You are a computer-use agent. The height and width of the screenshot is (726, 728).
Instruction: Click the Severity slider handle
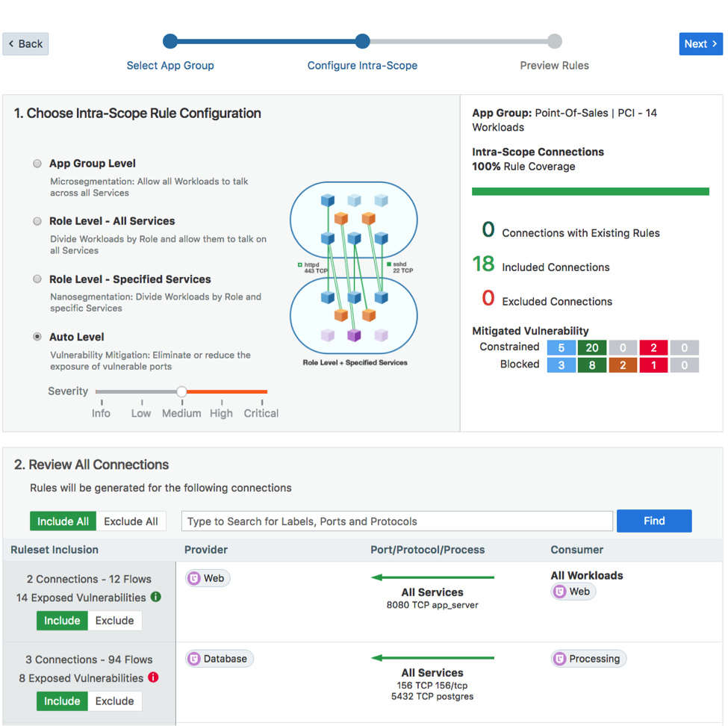[181, 391]
